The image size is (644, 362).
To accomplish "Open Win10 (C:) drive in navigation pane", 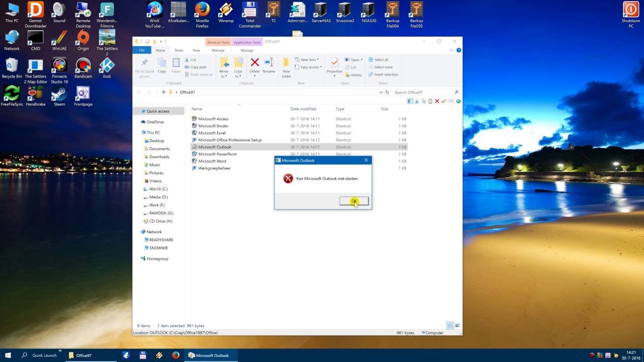I will (158, 189).
